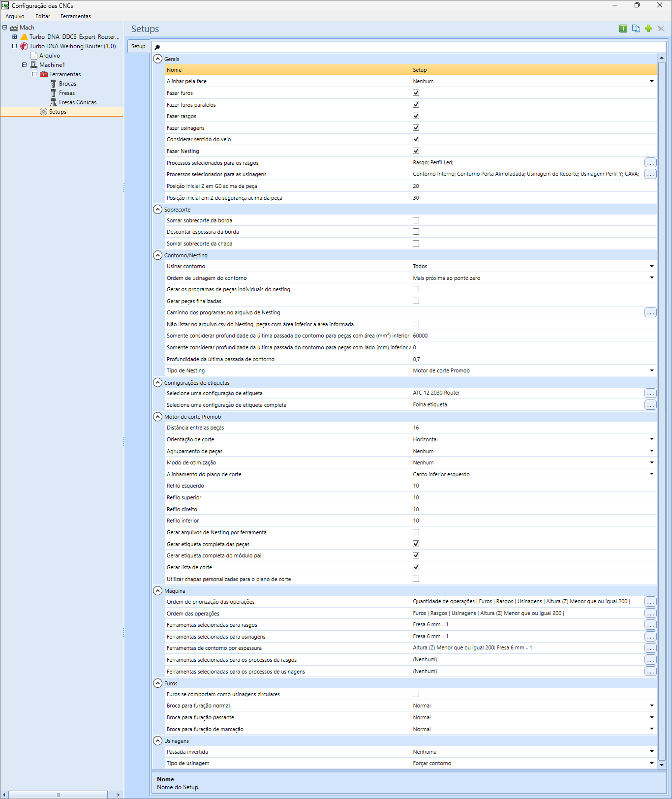The image size is (672, 799).
Task: Click ellipsis for Ordem de priorização das operações
Action: [650, 602]
